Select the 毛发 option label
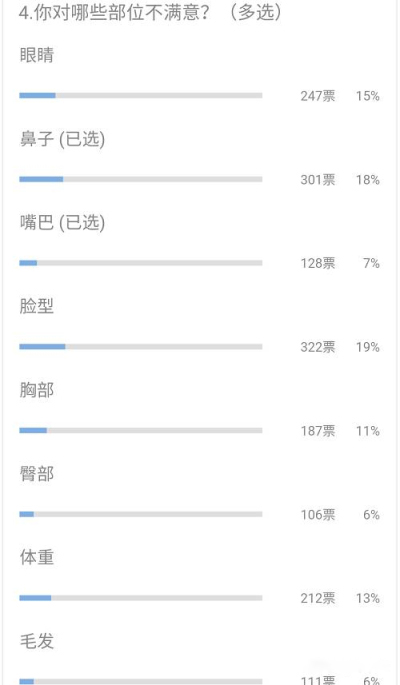 (x=37, y=641)
